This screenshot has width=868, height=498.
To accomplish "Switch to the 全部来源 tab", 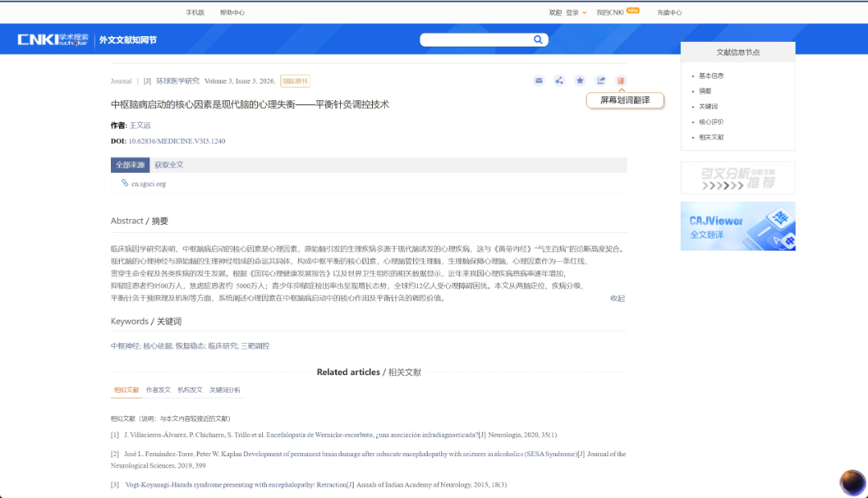I will [x=130, y=165].
